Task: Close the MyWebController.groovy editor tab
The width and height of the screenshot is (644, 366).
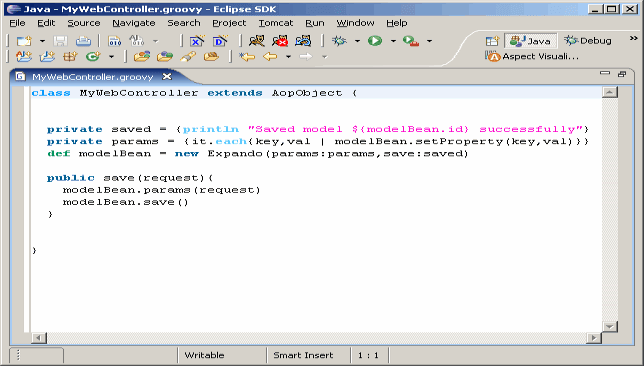Action: [167, 76]
